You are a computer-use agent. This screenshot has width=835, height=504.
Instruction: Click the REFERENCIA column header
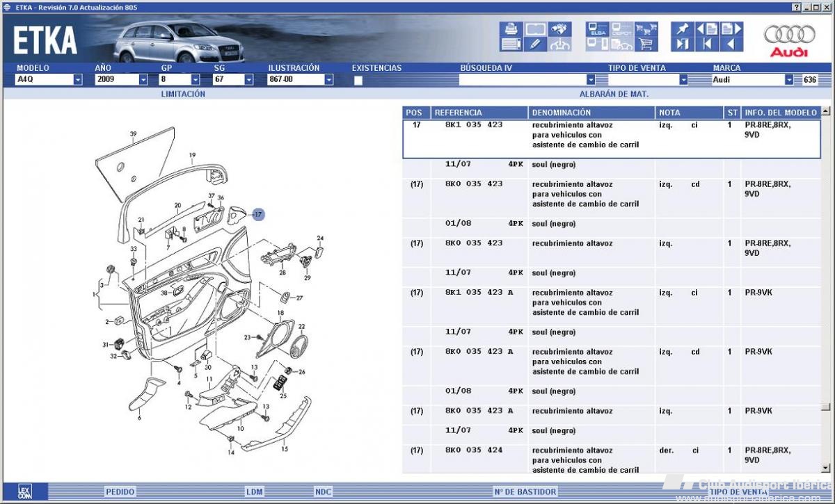point(479,113)
